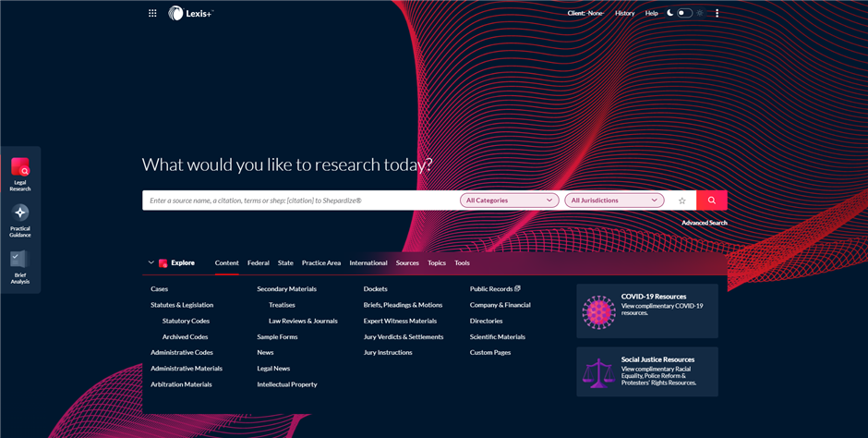868x438 pixels.
Task: Click the Explore label
Action: 183,263
